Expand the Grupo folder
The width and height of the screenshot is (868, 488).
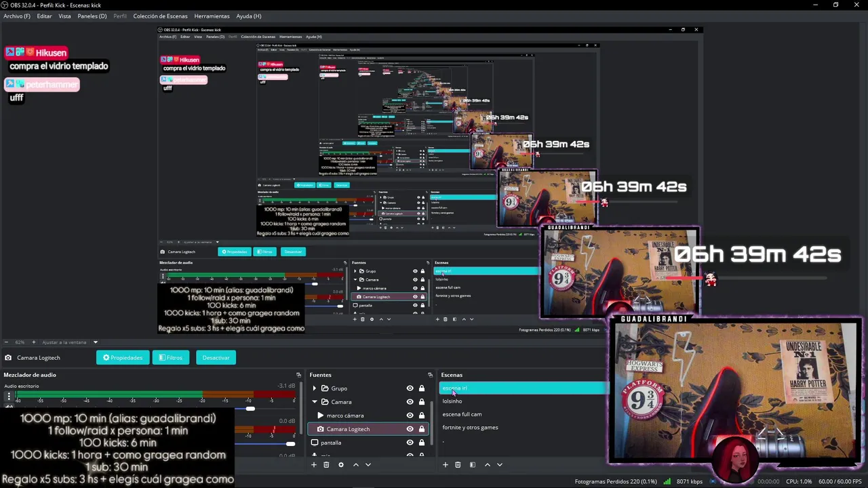point(314,388)
